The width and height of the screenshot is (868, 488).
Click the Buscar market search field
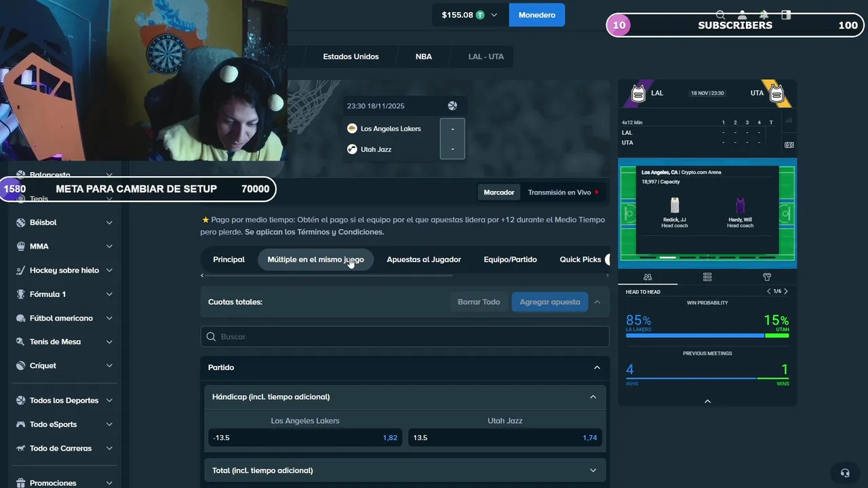pos(405,337)
